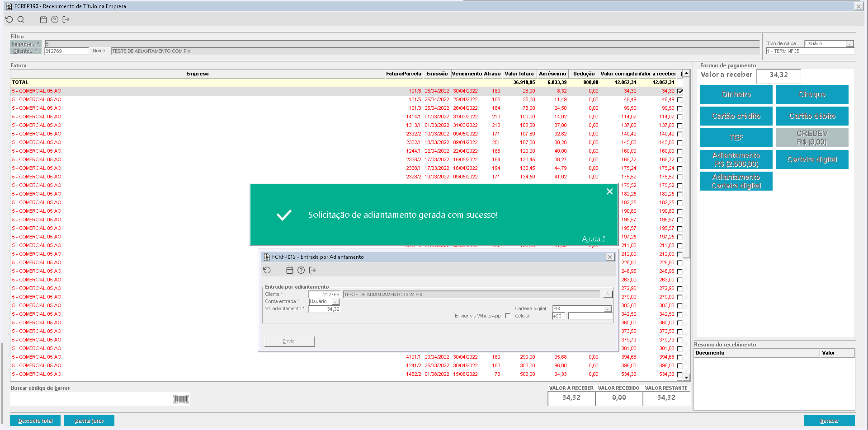The height and width of the screenshot is (430, 868).
Task: Expand the Conta entrada dropdown
Action: (x=335, y=302)
